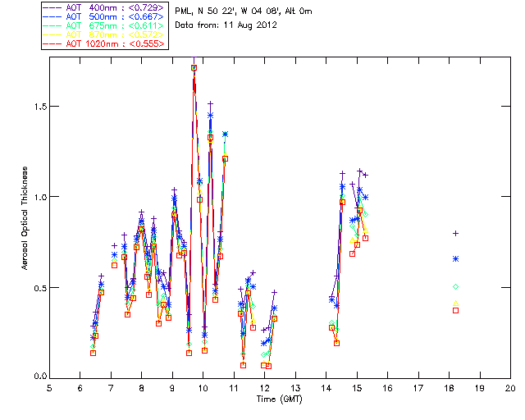Image resolution: width=525 pixels, height=420 pixels.
Task: Click the PML station location header text
Action: point(244,11)
